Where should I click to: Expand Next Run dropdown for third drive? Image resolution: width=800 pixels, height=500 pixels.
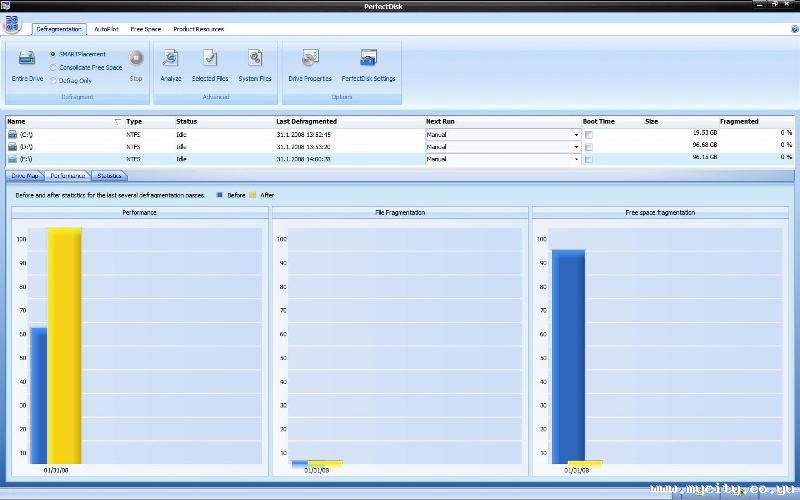pyautogui.click(x=576, y=159)
